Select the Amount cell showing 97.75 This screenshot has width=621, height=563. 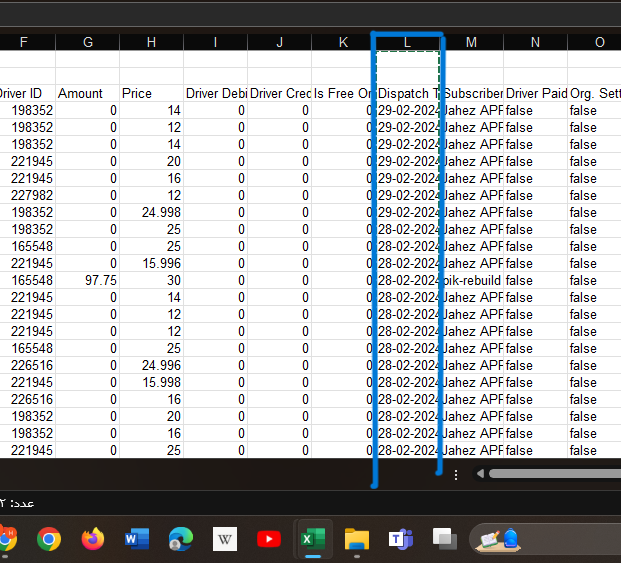point(88,281)
